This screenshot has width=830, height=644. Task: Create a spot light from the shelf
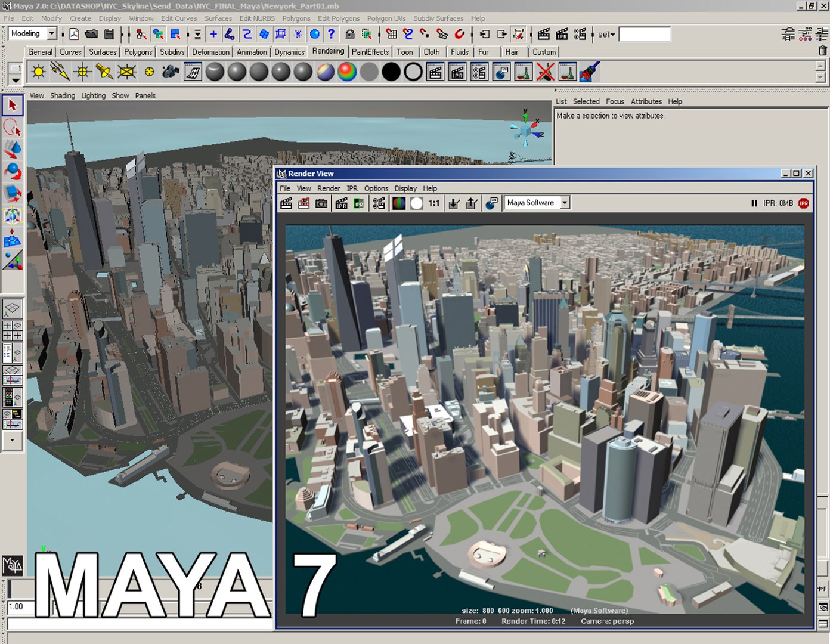[x=104, y=72]
